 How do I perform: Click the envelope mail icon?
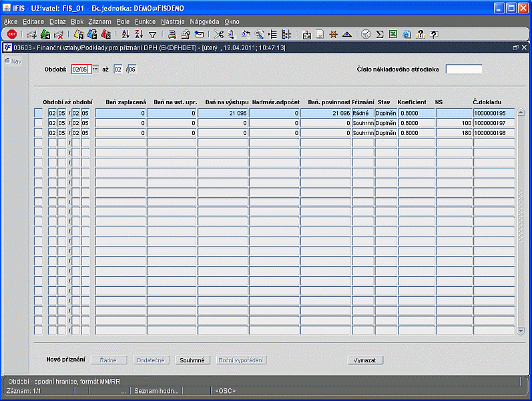click(199, 34)
